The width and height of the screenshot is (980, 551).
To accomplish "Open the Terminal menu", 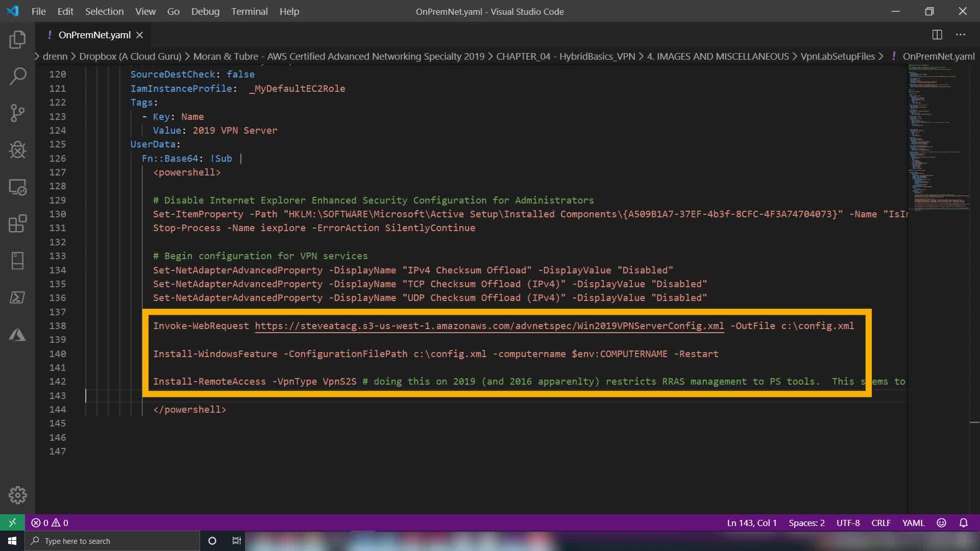I will 249,11.
